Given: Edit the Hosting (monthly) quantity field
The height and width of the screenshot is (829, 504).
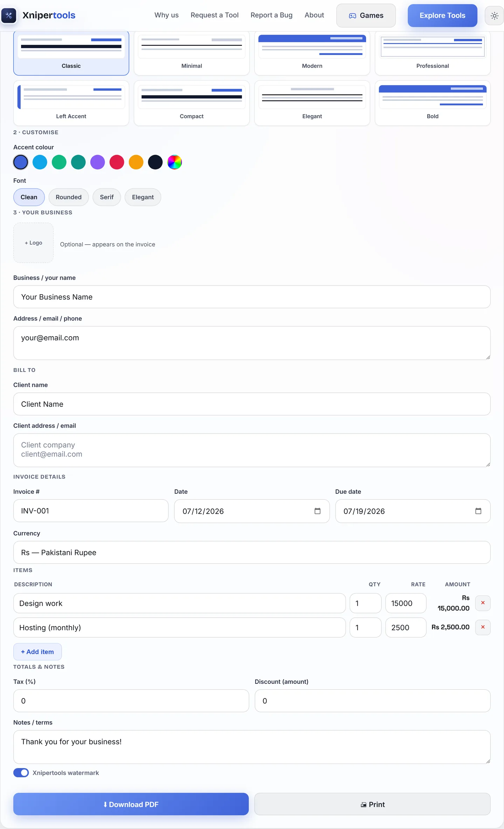Looking at the screenshot, I should 365,627.
